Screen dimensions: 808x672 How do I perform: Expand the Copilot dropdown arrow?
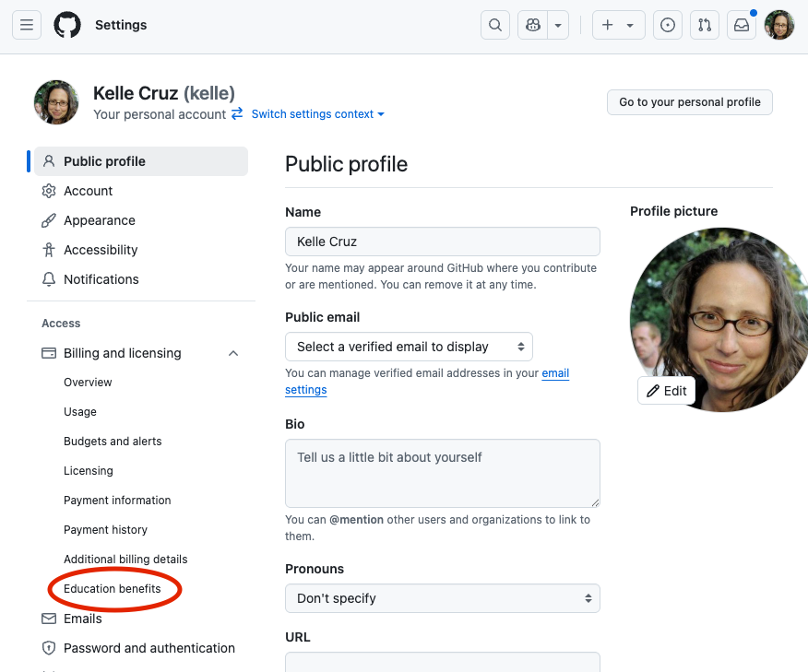[x=558, y=25]
